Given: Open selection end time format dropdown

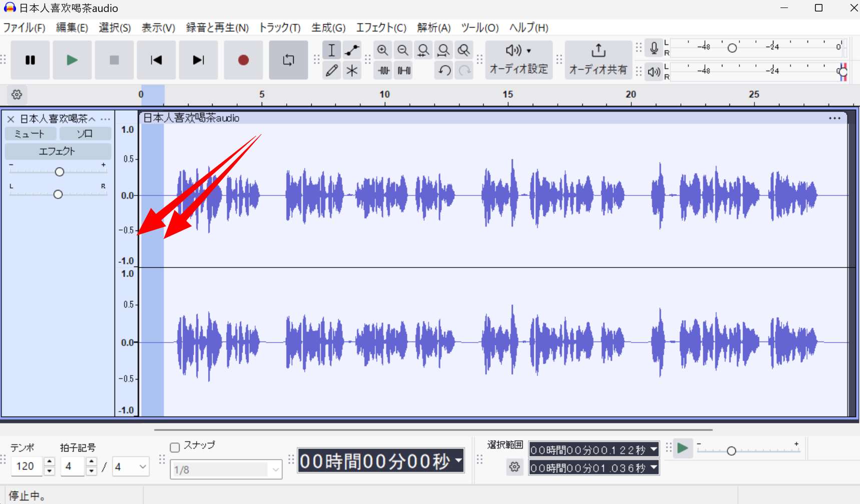Looking at the screenshot, I should [x=653, y=467].
